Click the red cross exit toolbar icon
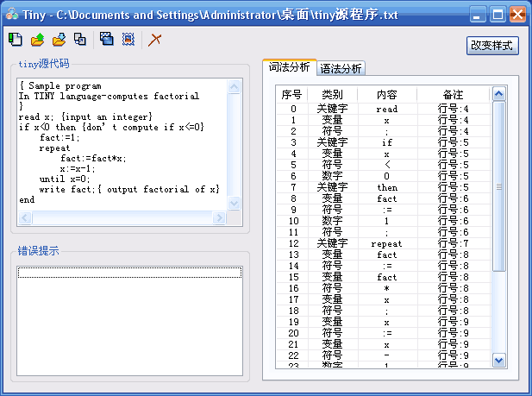532x396 pixels. [154, 39]
